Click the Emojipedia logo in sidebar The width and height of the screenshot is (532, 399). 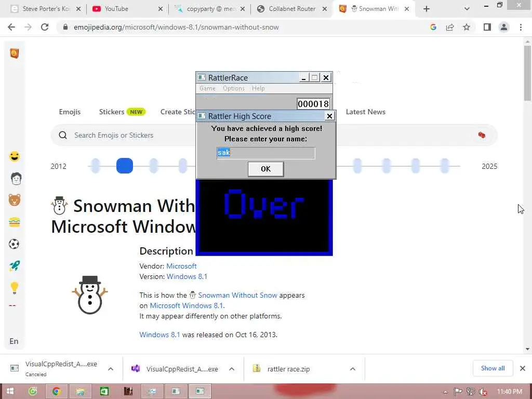[14, 54]
